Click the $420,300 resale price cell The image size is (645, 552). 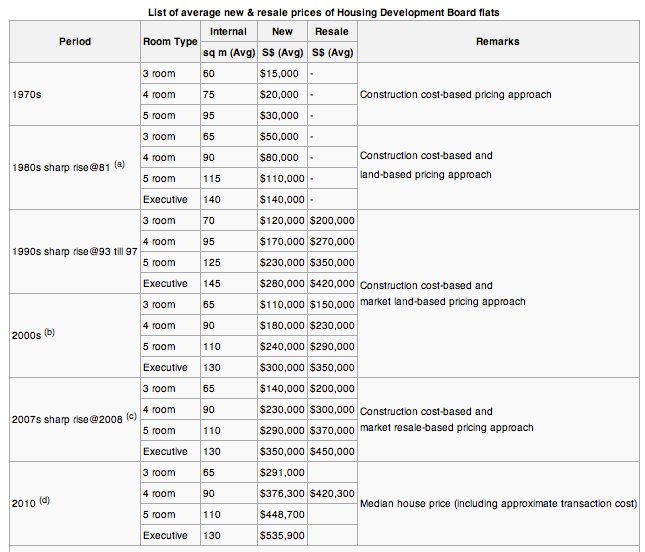(x=332, y=493)
